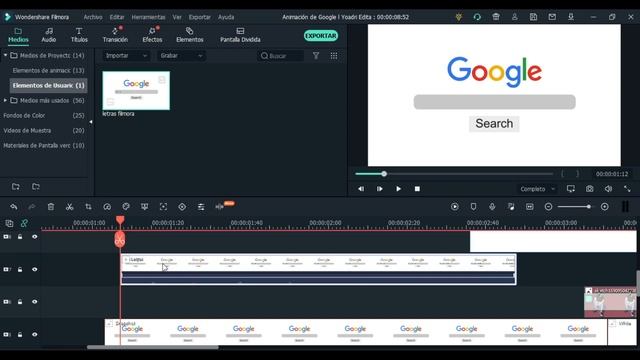Expand the Medios más usados folder
This screenshot has height=360, width=640.
pos(5,100)
